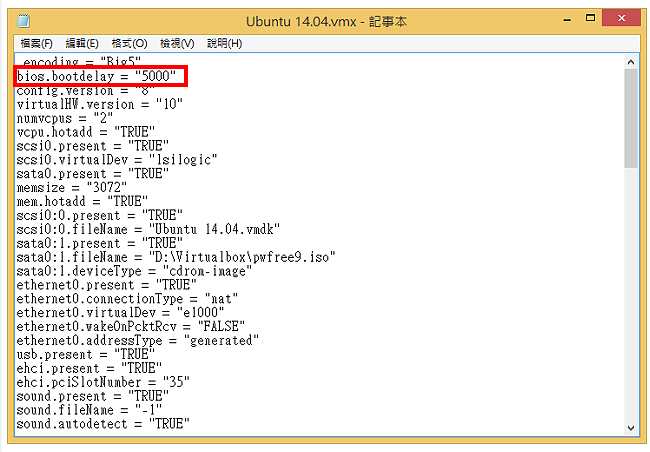This screenshot has height=452, width=650.
Task: Open the 格式(O) menu
Action: pyautogui.click(x=129, y=43)
